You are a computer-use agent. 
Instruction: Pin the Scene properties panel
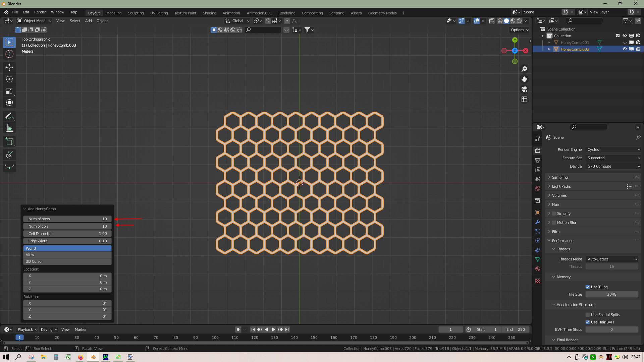point(638,137)
